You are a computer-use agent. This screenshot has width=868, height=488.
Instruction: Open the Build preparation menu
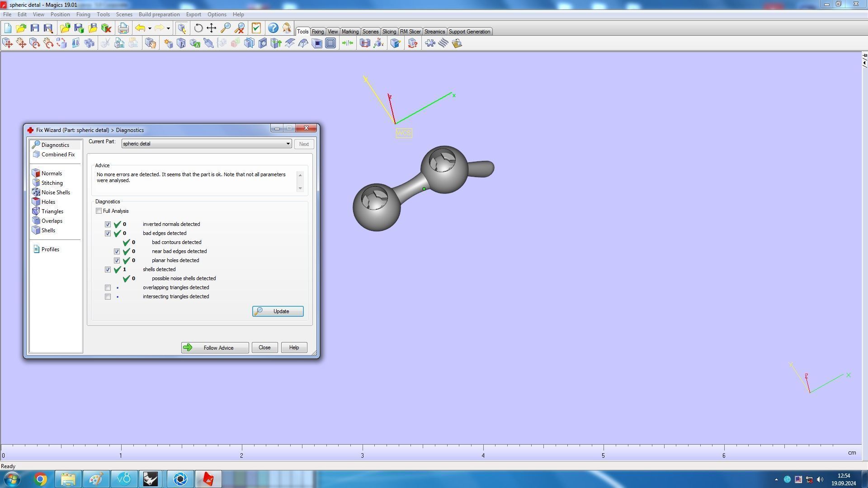point(159,14)
